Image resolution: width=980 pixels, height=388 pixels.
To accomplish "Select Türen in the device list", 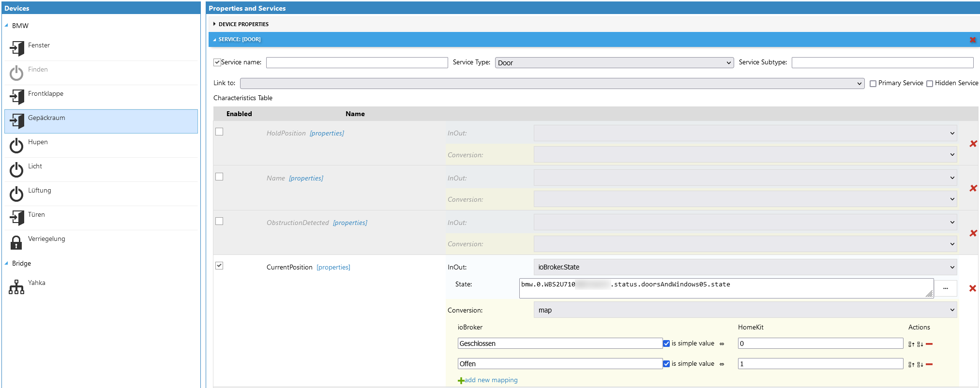I will point(36,215).
